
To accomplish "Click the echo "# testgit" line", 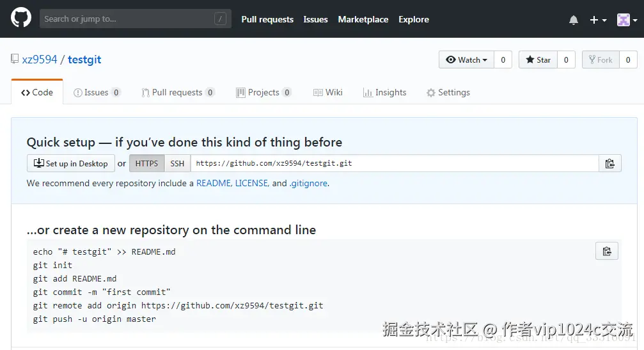I will tap(104, 252).
